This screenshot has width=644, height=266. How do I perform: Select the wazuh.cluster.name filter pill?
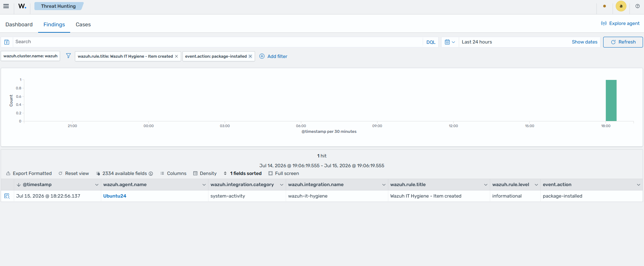(x=30, y=56)
